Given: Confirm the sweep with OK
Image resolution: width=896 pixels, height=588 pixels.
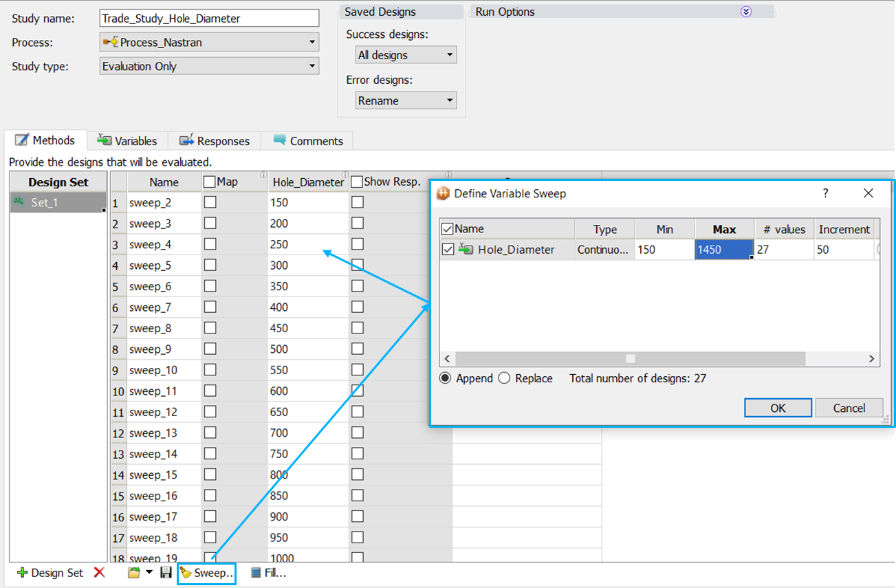Looking at the screenshot, I should pyautogui.click(x=778, y=408).
